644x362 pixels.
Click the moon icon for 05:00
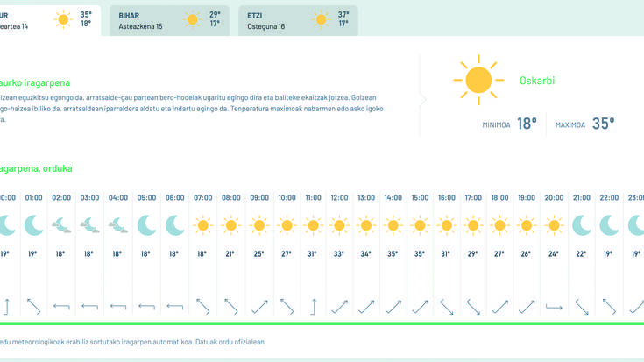point(146,225)
